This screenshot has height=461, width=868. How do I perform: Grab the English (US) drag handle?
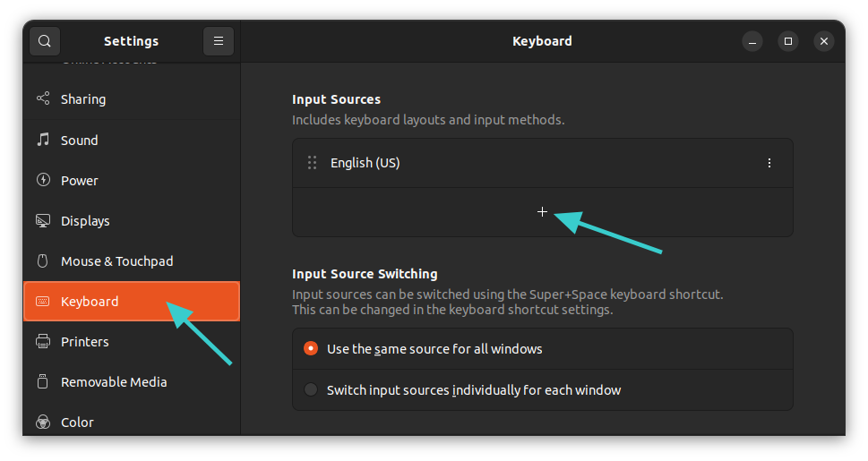tap(312, 163)
